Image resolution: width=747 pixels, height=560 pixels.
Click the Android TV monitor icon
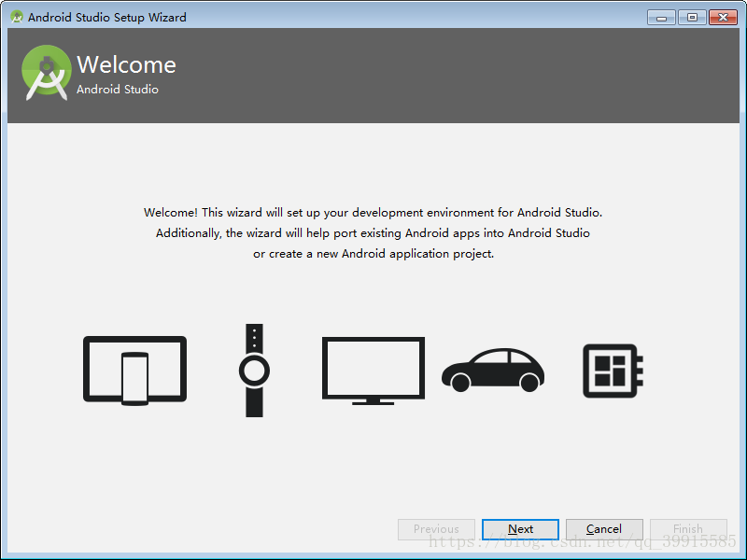tap(373, 371)
